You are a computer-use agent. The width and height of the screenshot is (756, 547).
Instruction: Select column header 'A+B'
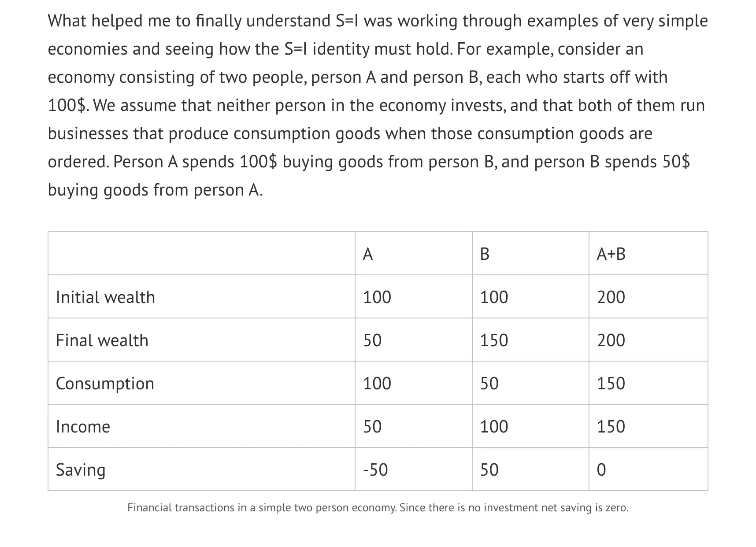(611, 254)
